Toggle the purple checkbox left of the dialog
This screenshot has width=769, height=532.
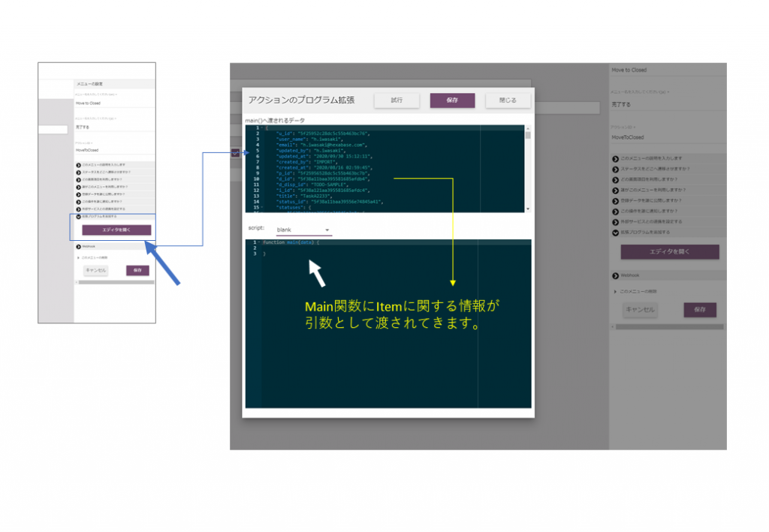[237, 152]
